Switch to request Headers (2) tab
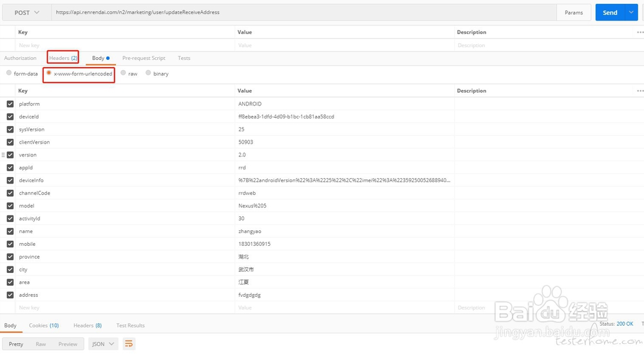644x354 pixels. pos(63,58)
